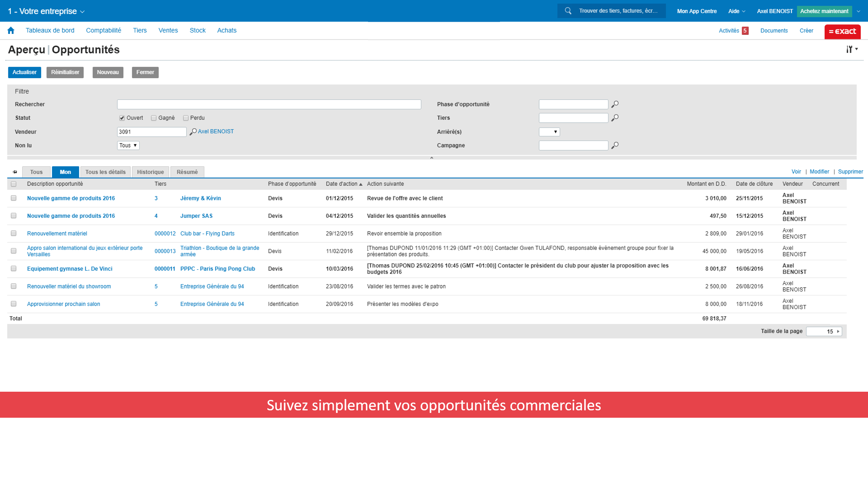
Task: Expand the page size stepper dropdown
Action: pos(839,331)
